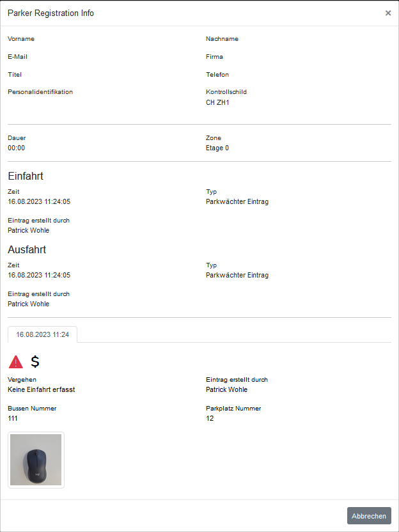The image size is (399, 532).
Task: Close the Parker Registration Info dialog
Action: [x=388, y=13]
